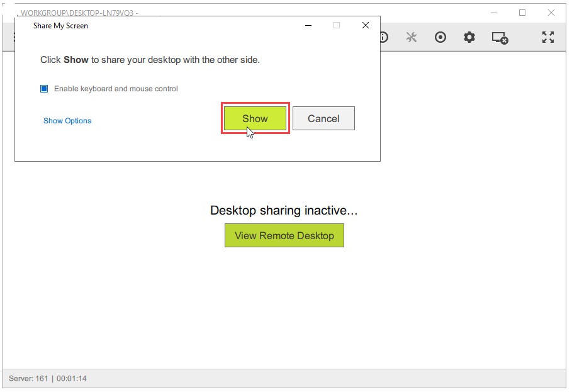Maximize the Share My Screen dialog

click(337, 25)
